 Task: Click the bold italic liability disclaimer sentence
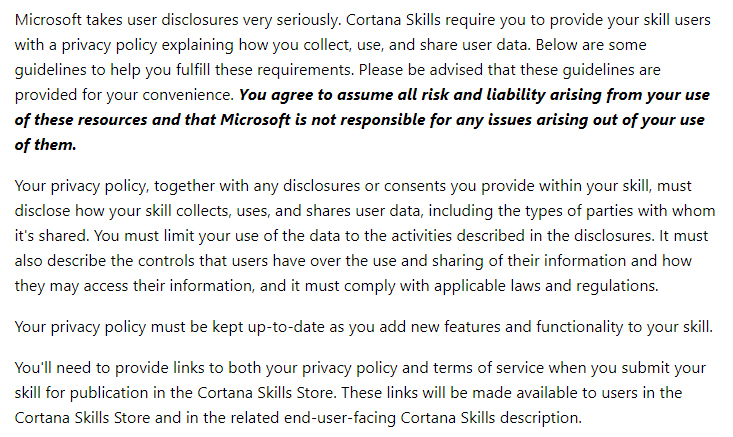(360, 120)
